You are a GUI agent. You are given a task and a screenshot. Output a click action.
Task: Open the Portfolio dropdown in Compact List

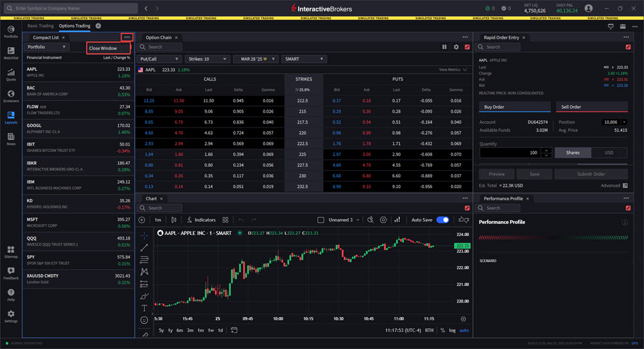tap(46, 47)
